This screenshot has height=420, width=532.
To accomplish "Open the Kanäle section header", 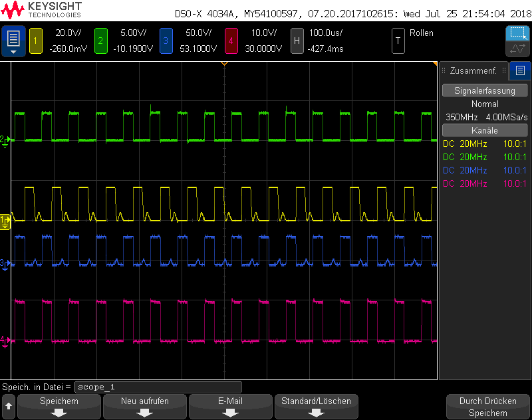I will coord(485,130).
